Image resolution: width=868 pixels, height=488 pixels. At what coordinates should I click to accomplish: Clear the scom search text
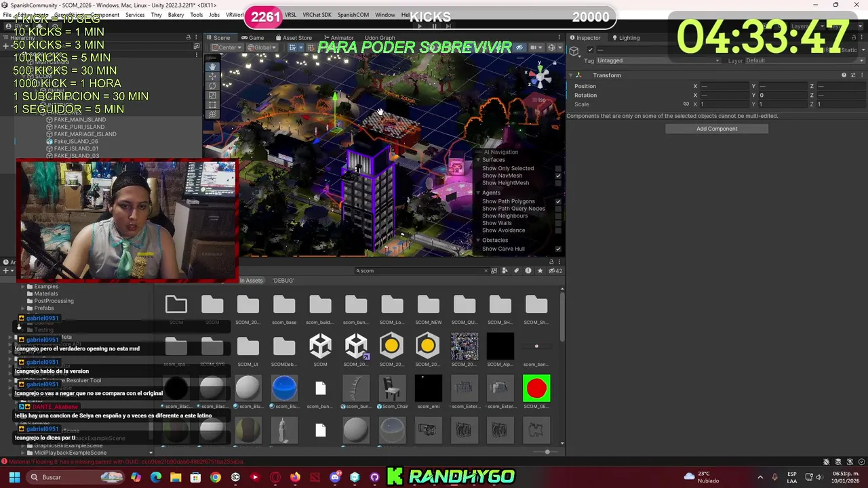click(486, 270)
